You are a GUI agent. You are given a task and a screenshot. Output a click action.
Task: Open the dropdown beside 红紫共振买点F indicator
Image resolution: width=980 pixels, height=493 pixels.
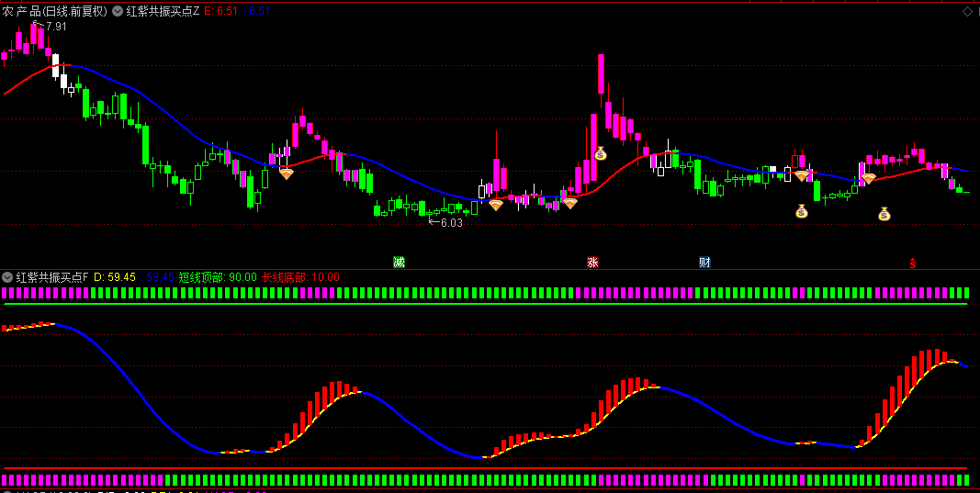[7, 277]
